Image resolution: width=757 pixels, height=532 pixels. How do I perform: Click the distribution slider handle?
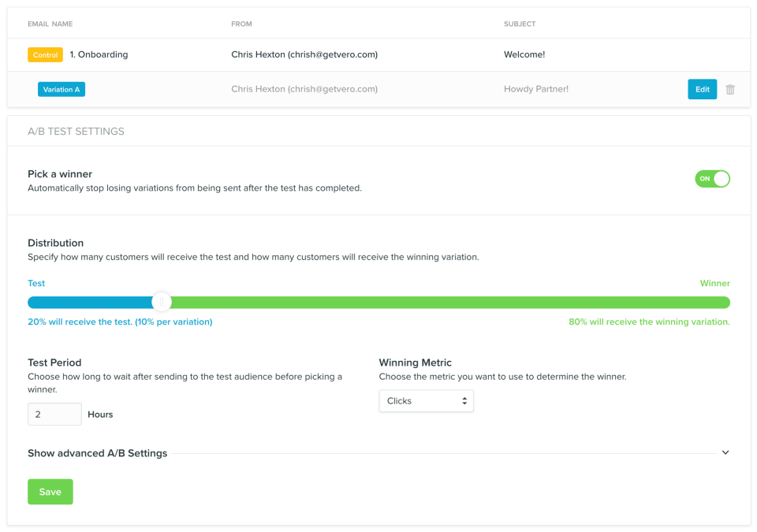pos(162,303)
